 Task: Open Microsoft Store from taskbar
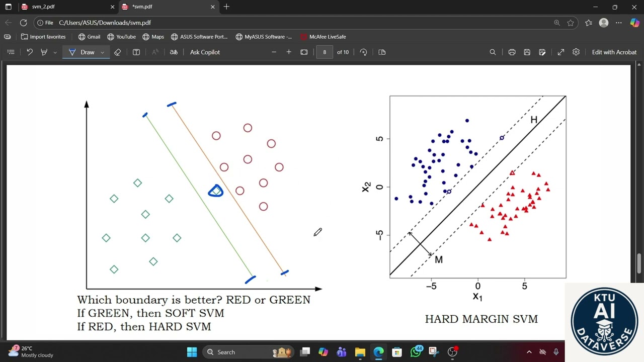point(397,352)
